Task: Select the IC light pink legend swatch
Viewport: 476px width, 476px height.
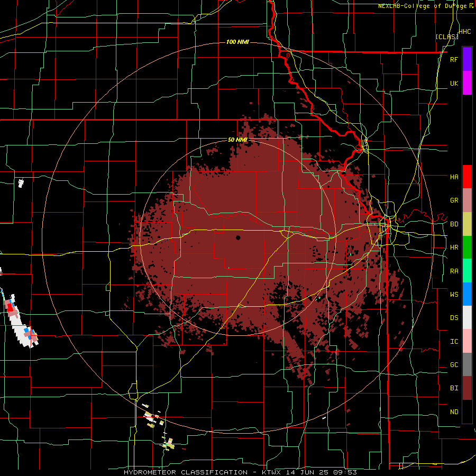Action: [467, 341]
